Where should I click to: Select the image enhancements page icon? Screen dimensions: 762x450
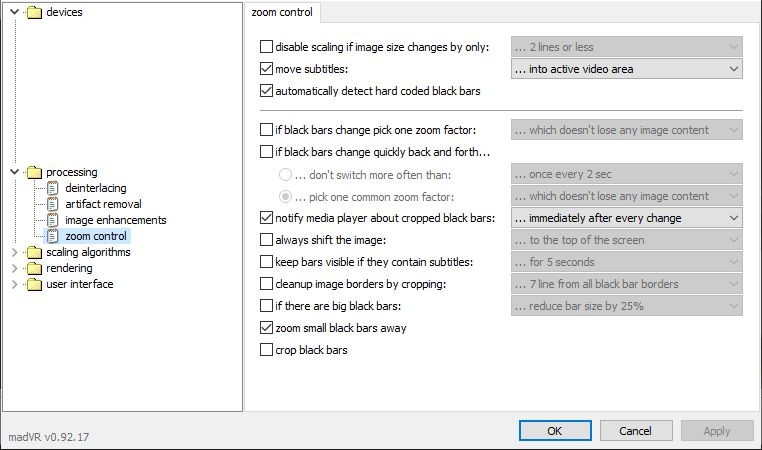point(52,220)
